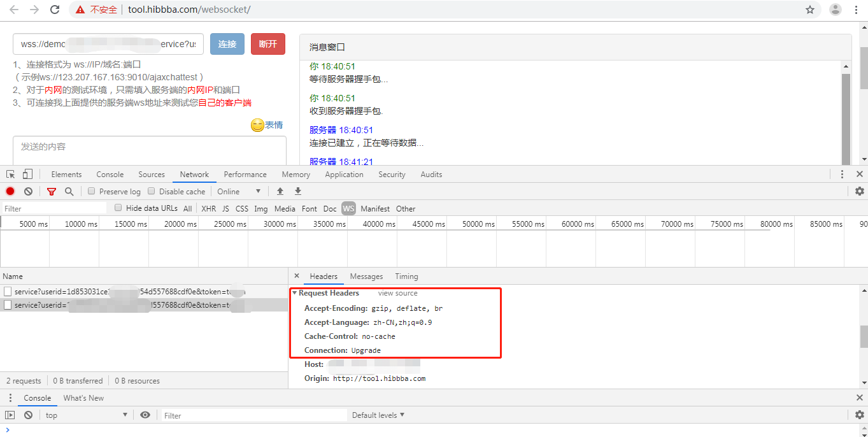Enable the Preserve log checkbox
Viewport: 868px width, 437px height.
pos(91,191)
